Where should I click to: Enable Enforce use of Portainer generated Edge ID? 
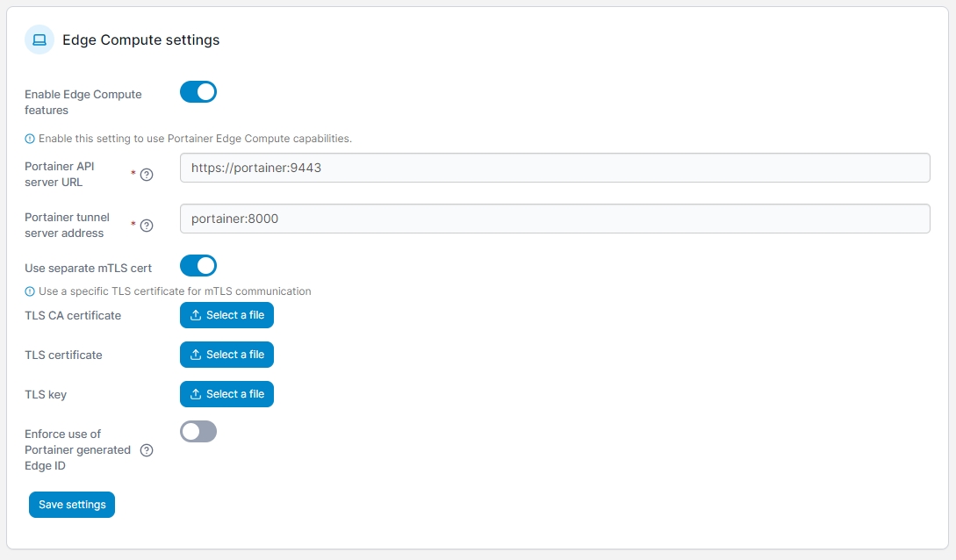(x=198, y=432)
